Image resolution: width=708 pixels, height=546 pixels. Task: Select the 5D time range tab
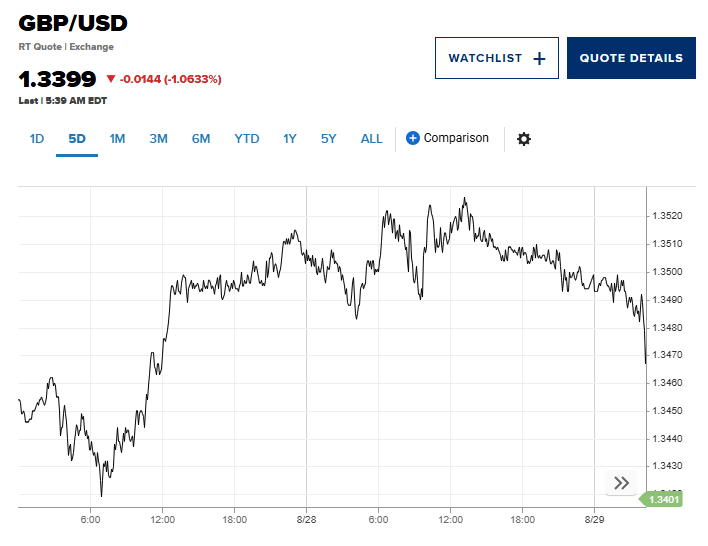(77, 139)
